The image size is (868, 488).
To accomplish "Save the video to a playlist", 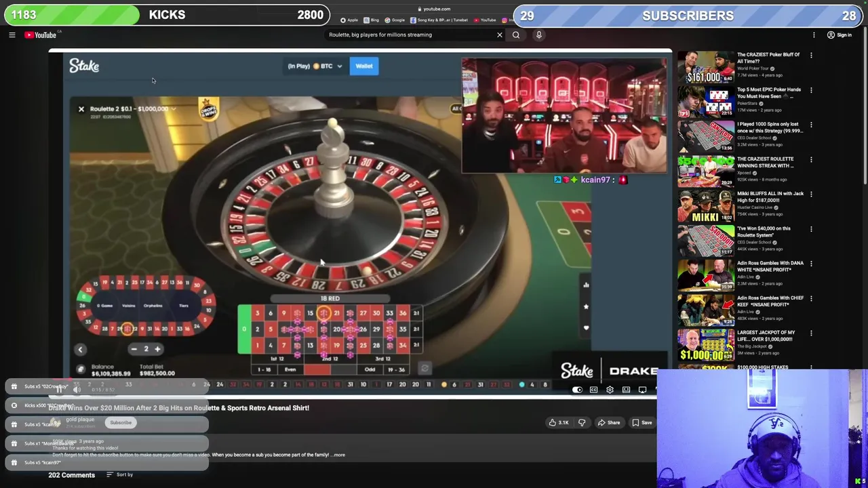I will tap(642, 423).
